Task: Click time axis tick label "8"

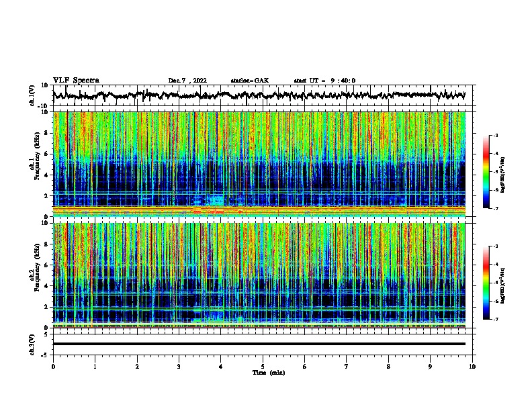Action: point(388,367)
